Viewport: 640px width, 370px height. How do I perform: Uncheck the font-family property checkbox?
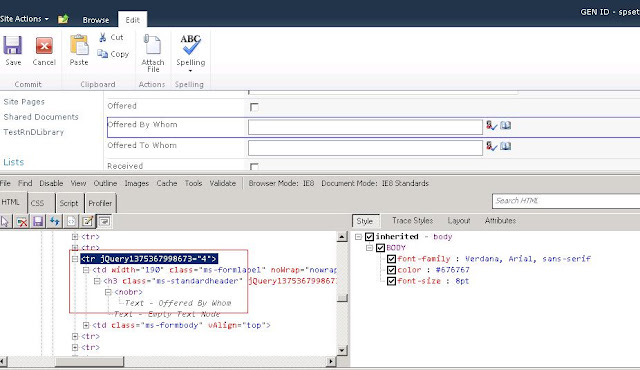391,259
